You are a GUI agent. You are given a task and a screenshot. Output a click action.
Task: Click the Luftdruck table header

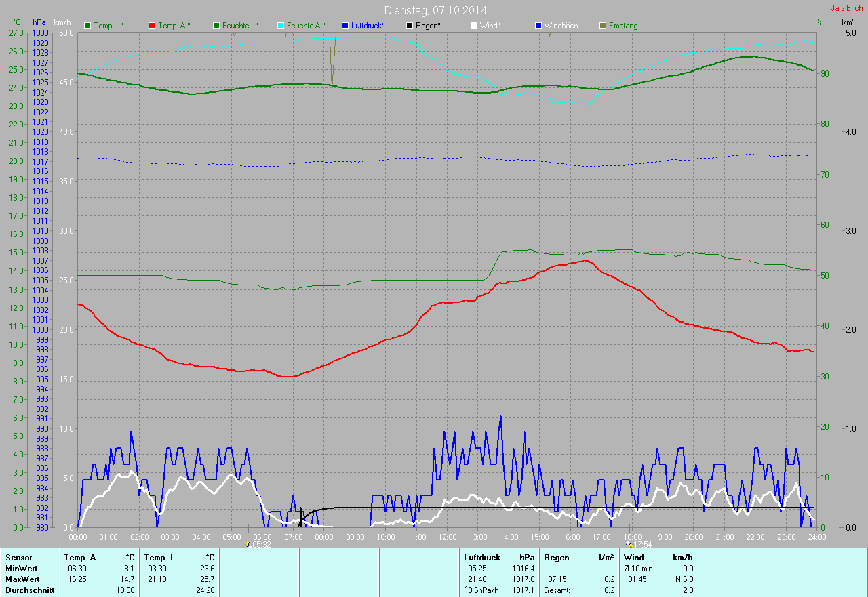(x=482, y=558)
